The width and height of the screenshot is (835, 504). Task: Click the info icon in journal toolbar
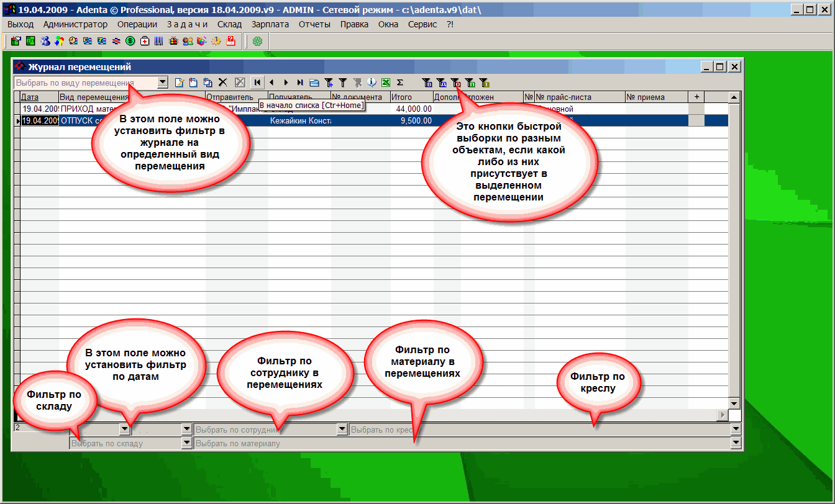[372, 82]
